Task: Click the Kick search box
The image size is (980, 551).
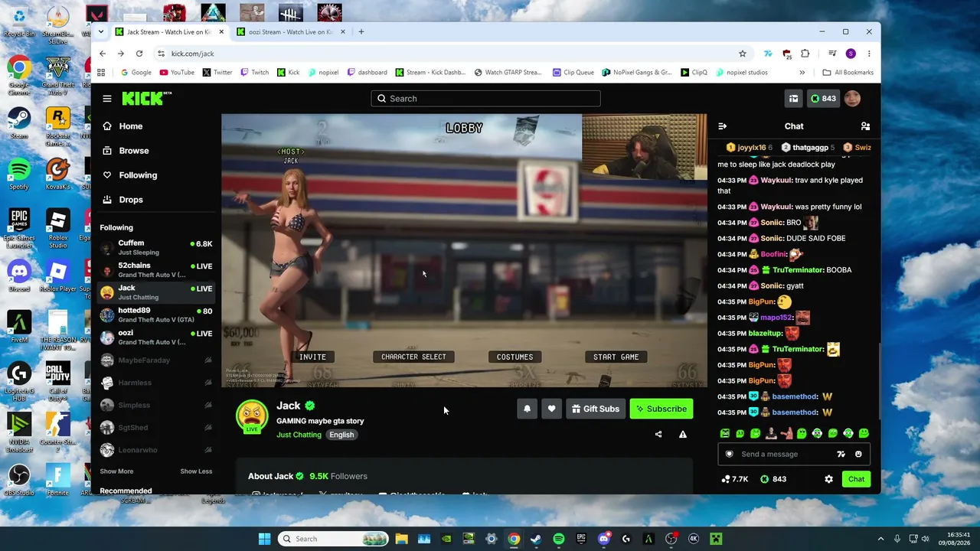Action: point(485,99)
